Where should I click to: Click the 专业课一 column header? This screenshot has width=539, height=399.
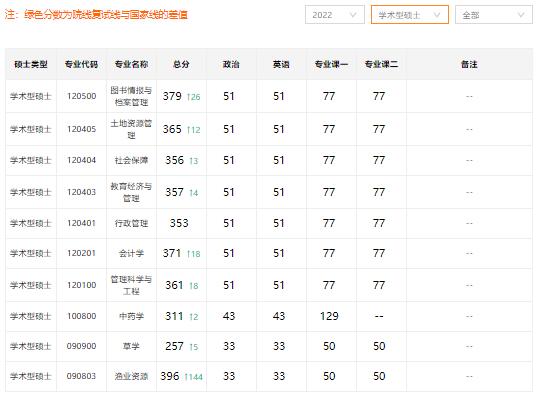[x=331, y=64]
